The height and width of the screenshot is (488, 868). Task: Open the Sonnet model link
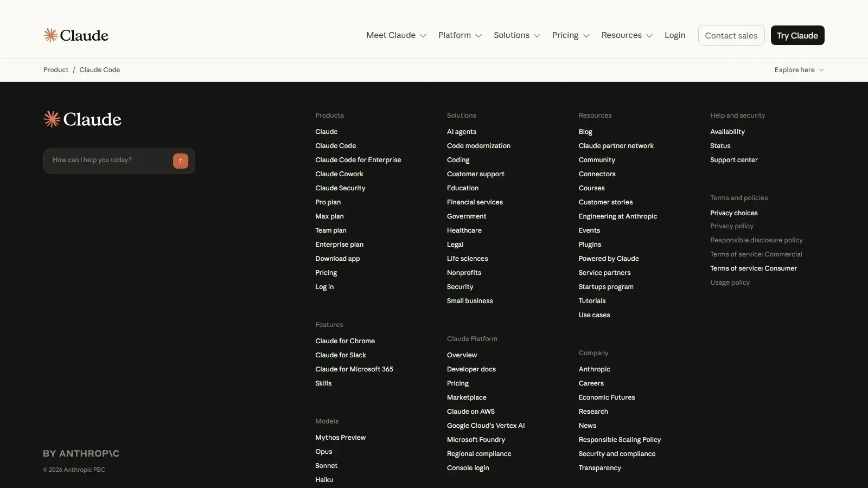pyautogui.click(x=326, y=466)
